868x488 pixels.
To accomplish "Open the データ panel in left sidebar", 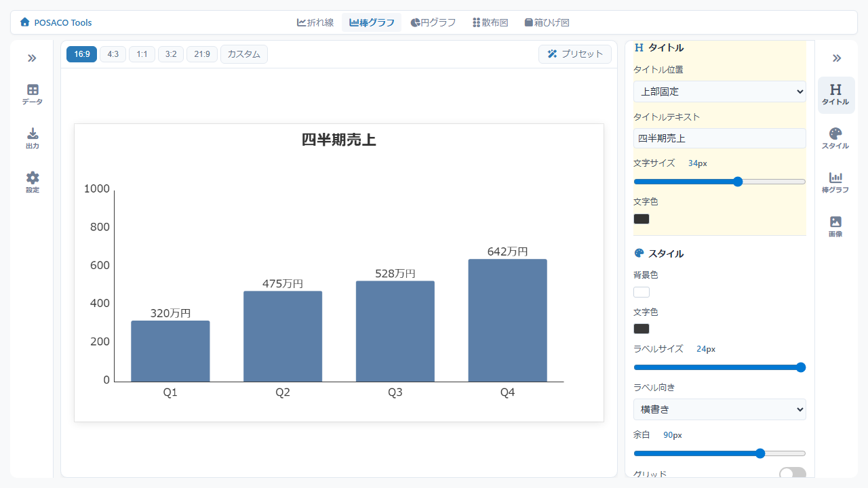I will (32, 94).
